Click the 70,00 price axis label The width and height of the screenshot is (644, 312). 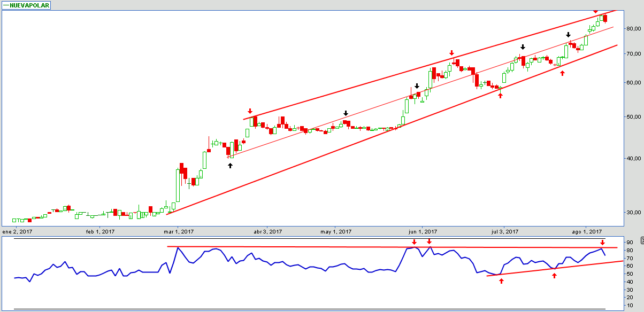(634, 54)
